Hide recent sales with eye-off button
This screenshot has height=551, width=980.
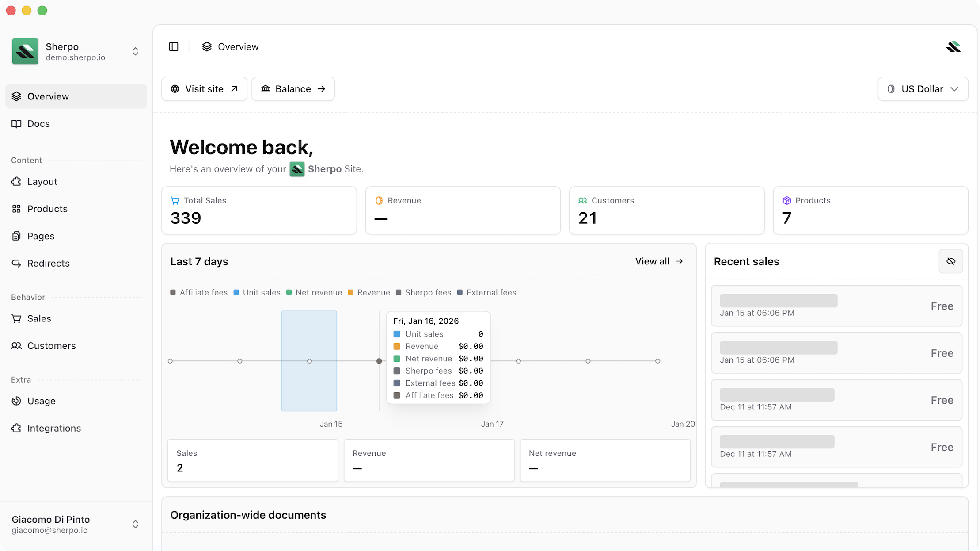[x=951, y=261]
